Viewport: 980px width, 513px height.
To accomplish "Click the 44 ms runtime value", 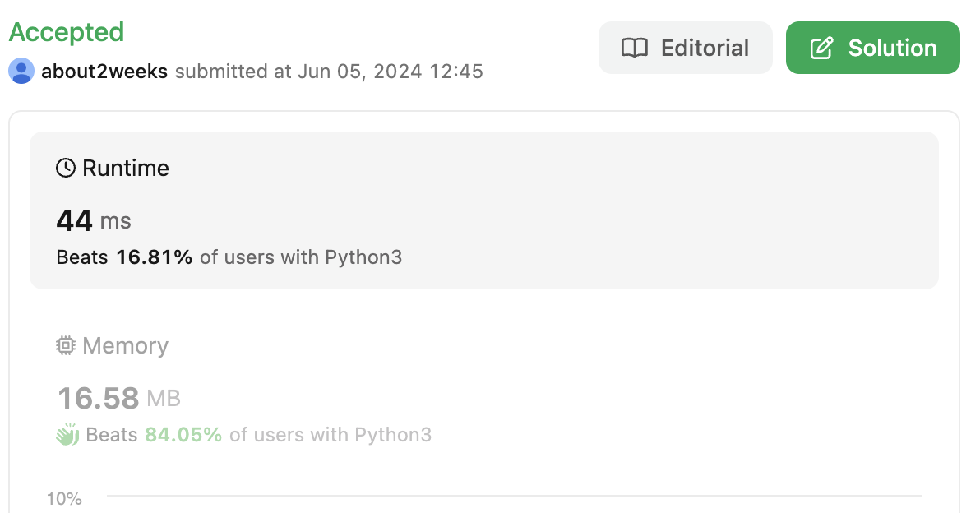I will [x=94, y=220].
